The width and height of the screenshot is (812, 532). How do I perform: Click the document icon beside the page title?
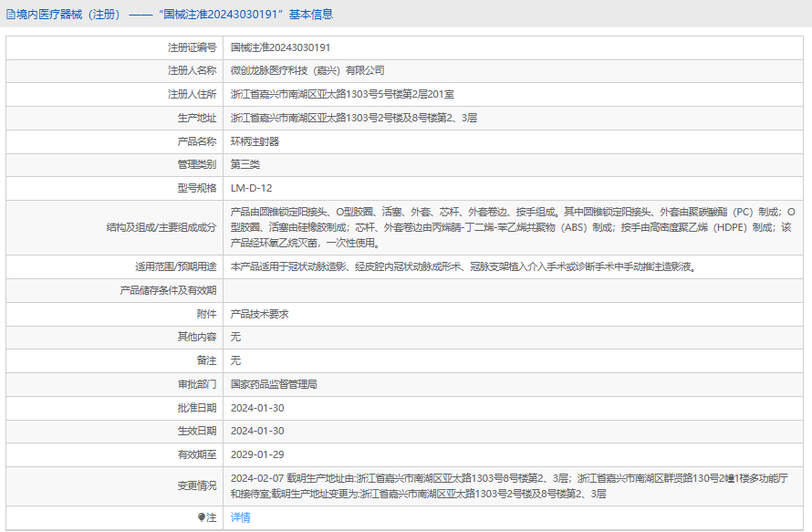pos(10,15)
